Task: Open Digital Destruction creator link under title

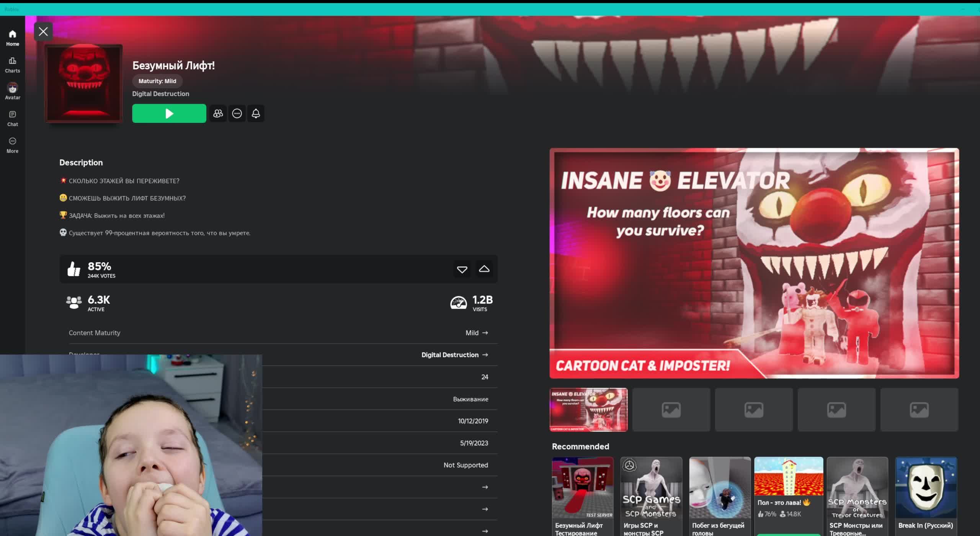Action: pos(161,94)
